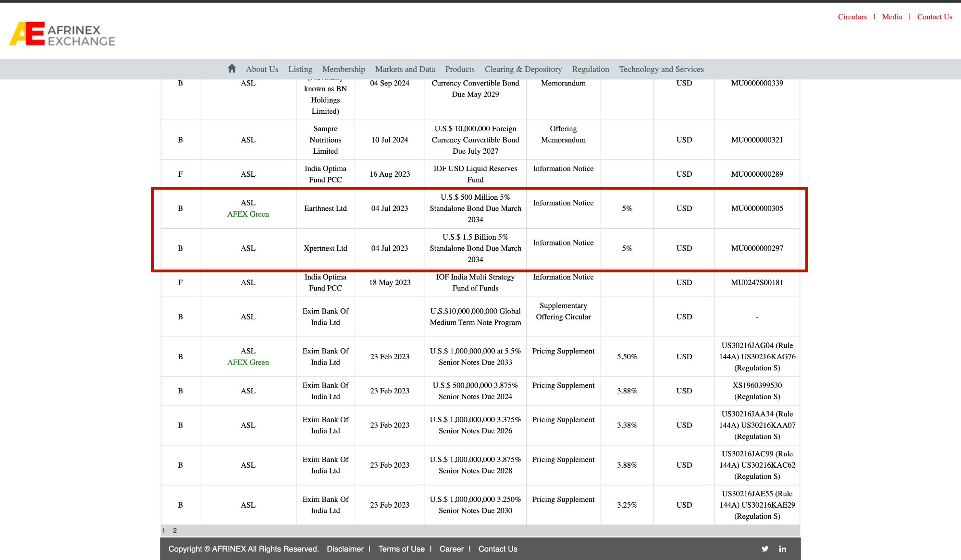Click the Media link at top right

892,16
